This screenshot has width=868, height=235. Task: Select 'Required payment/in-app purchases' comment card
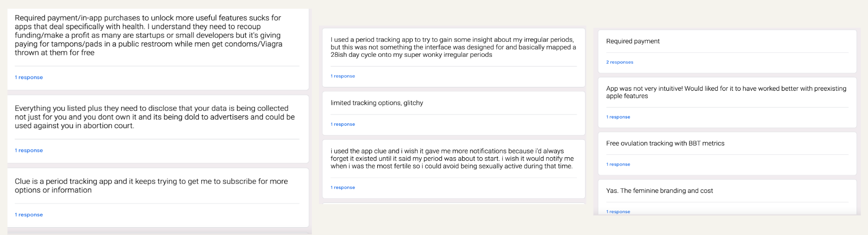point(158,49)
